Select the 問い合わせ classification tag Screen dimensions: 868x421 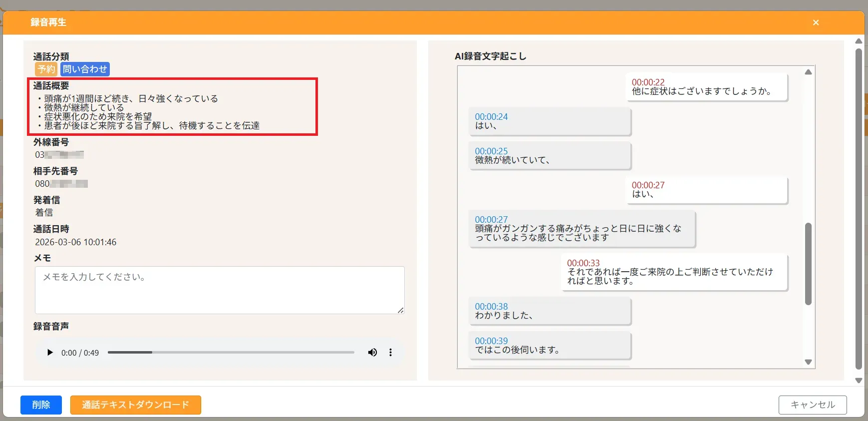85,69
